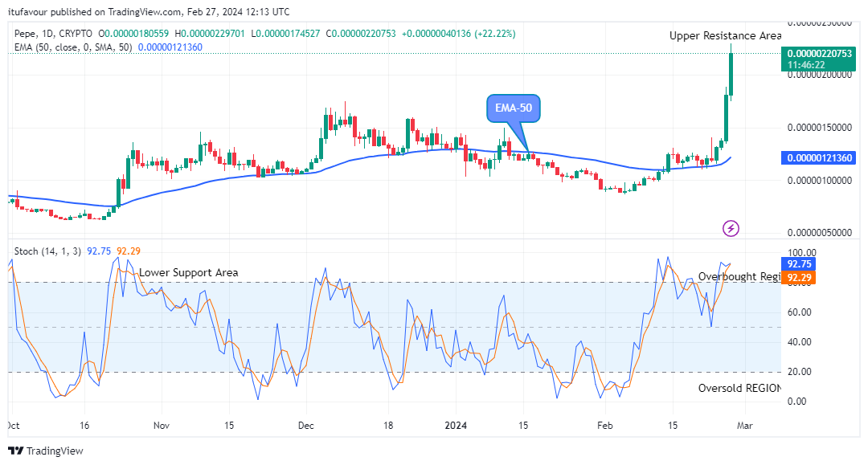Click the blue EMA price label 0.00000121360
The width and height of the screenshot is (868, 465).
[x=819, y=158]
